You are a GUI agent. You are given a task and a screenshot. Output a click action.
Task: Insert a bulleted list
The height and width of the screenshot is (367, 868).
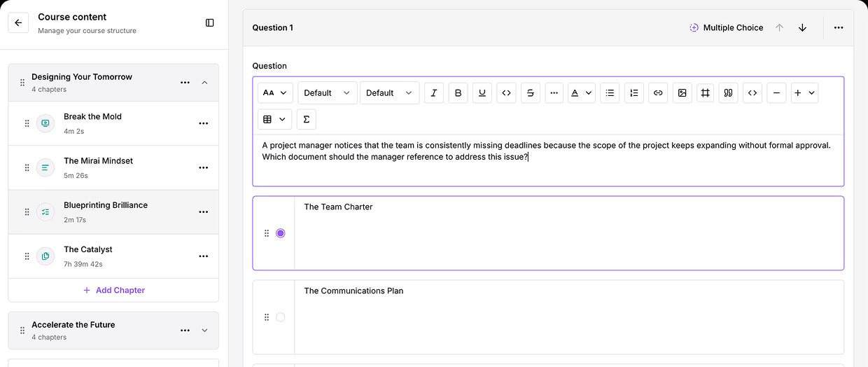610,92
